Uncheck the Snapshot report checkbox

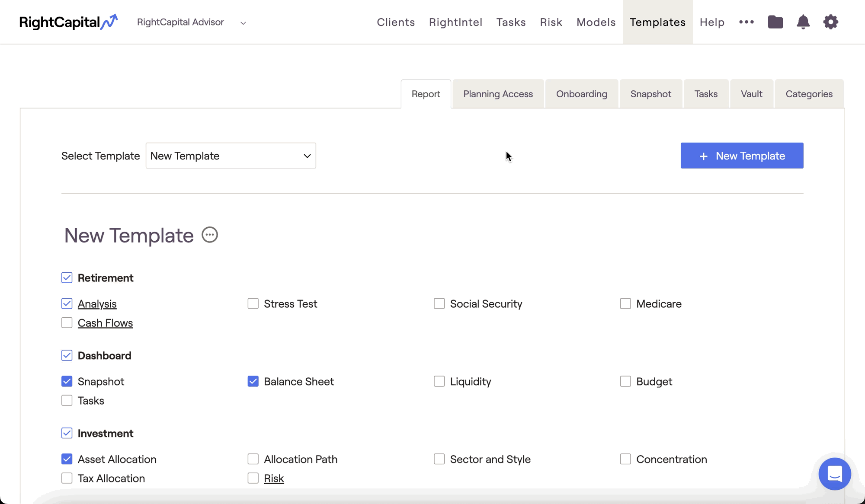tap(67, 381)
